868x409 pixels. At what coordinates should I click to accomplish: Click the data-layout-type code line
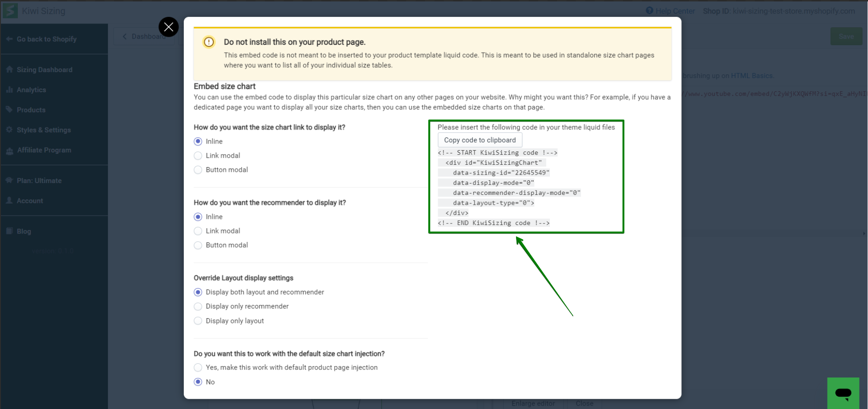[494, 203]
